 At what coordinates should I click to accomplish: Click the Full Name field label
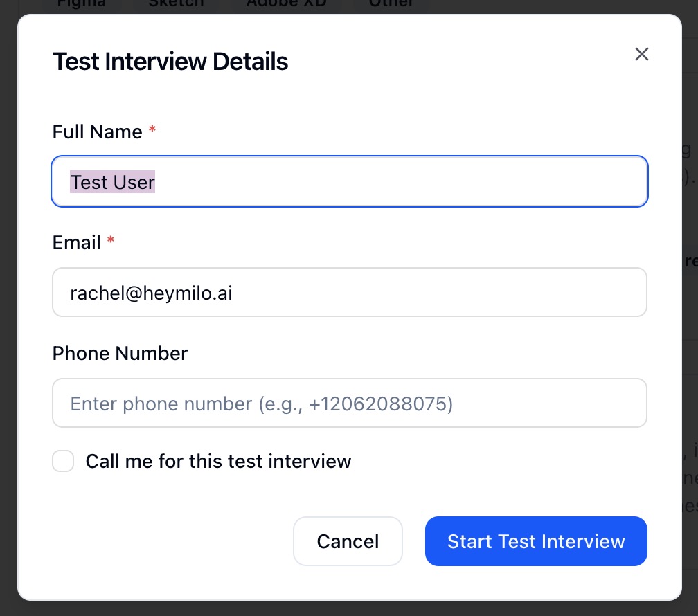[97, 132]
